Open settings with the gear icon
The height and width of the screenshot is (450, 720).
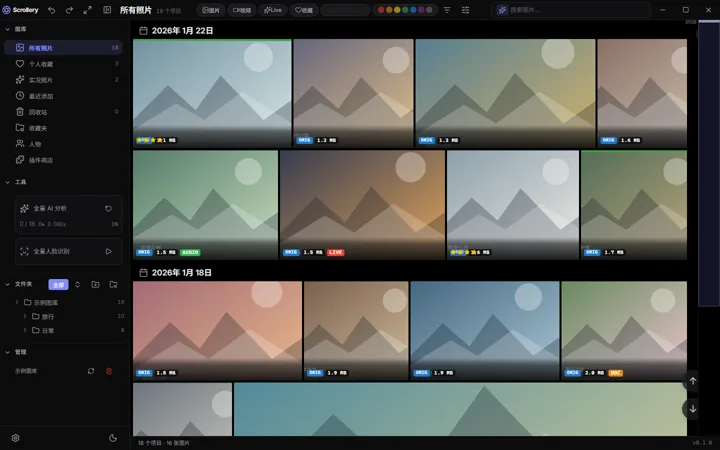click(16, 438)
